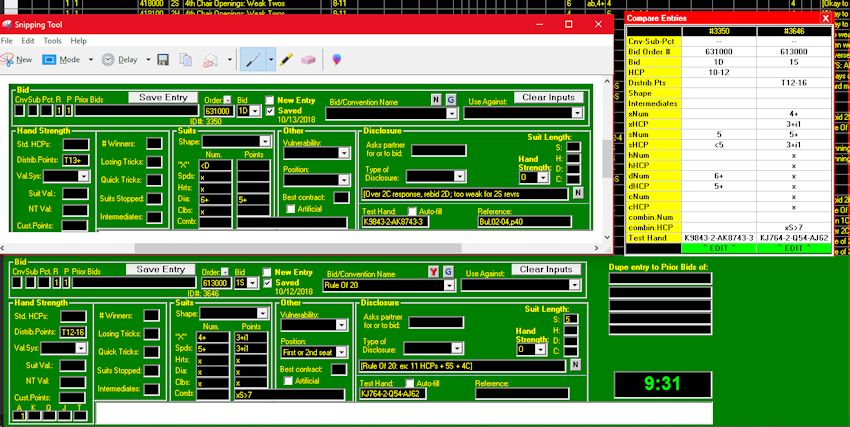Screen dimensions: 850x427
Task: Click the Comb points field showing xS>7
Action: click(289, 394)
